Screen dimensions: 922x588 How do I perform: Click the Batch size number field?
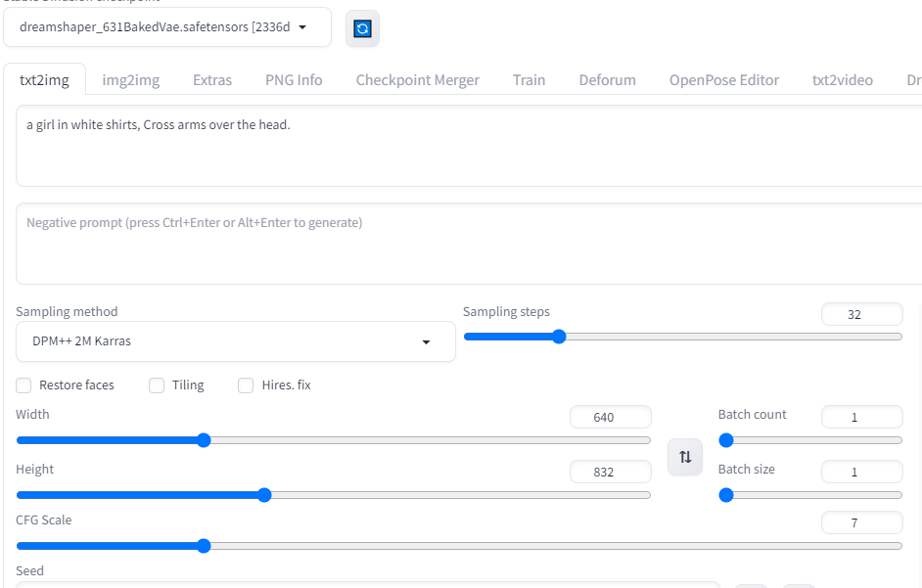pos(862,473)
